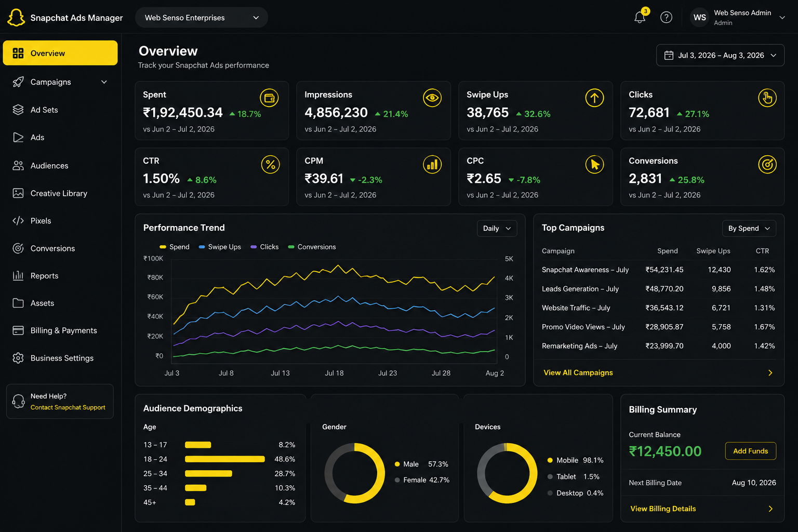Open Business Settings menu item
Viewport: 798px width, 532px height.
point(60,358)
